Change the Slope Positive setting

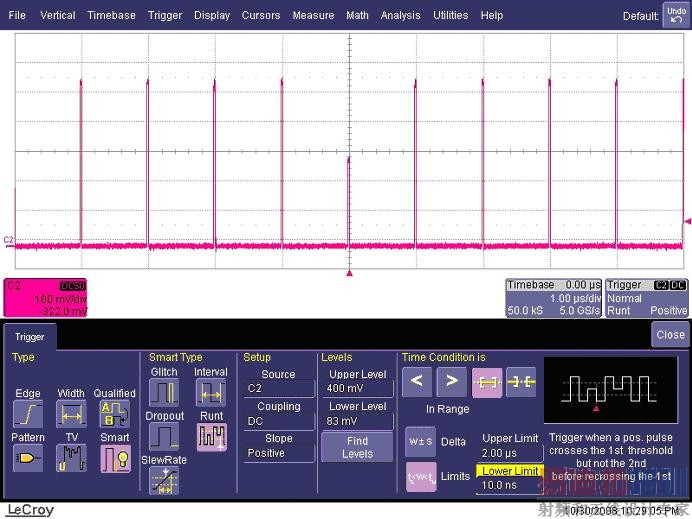coord(278,453)
